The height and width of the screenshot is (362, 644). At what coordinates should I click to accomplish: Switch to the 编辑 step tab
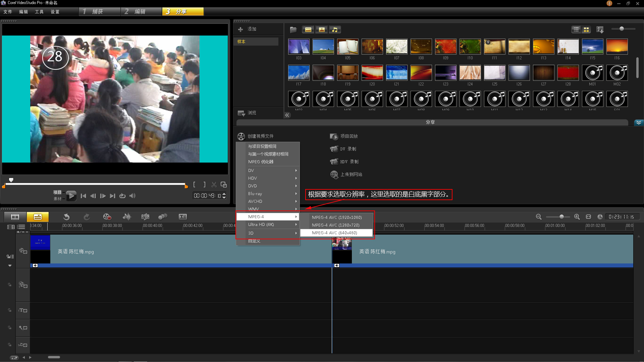point(140,12)
